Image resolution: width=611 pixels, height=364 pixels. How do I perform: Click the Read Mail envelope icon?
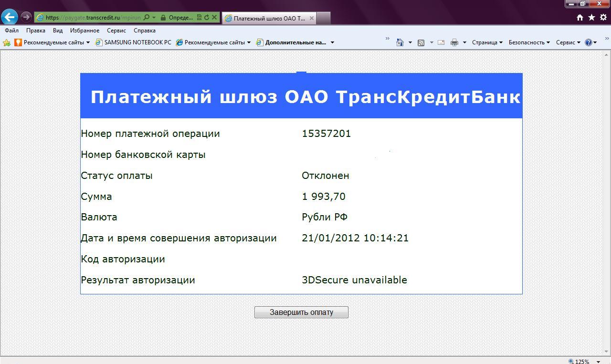441,42
